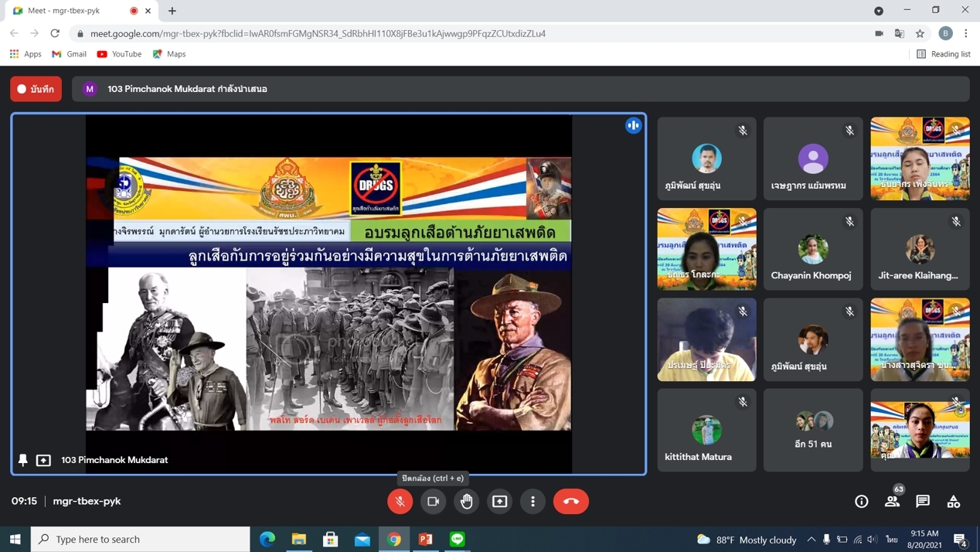This screenshot has height=552, width=980.
Task: Show the participants list
Action: click(x=892, y=501)
